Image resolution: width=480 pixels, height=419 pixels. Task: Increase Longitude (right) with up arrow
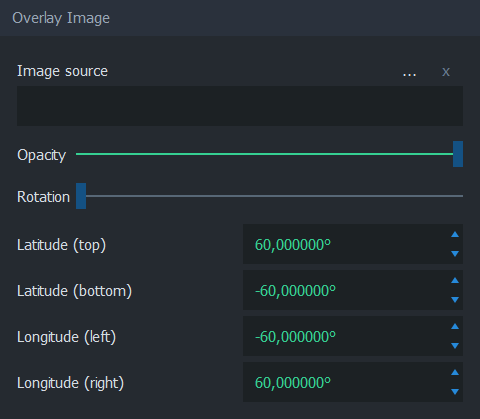[455, 373]
